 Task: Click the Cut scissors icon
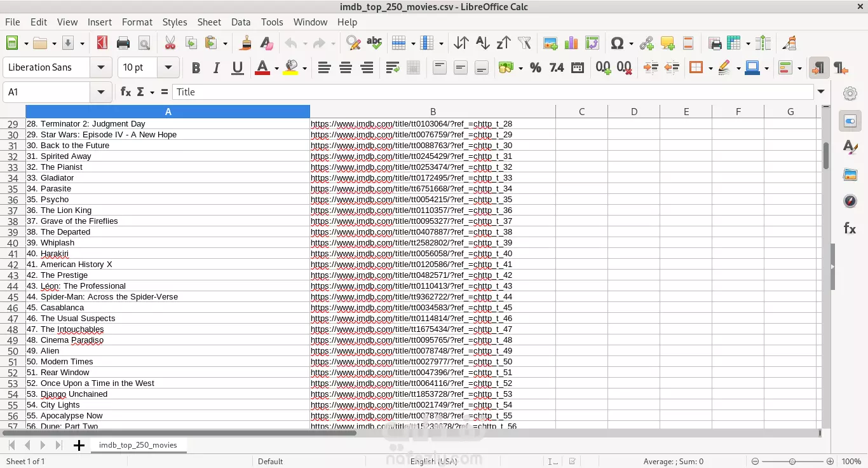tap(170, 43)
